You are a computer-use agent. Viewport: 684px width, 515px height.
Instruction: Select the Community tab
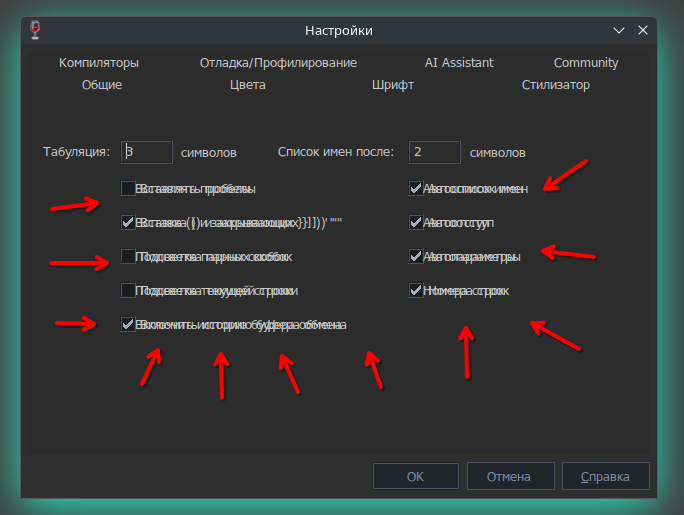pyautogui.click(x=586, y=62)
